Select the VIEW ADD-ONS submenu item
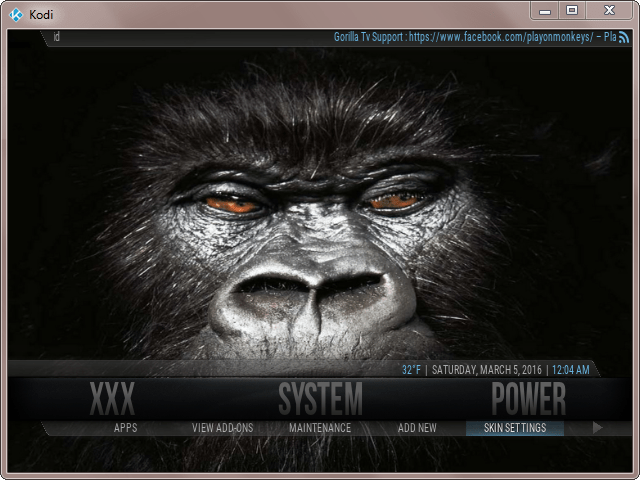This screenshot has width=640, height=480. click(223, 428)
